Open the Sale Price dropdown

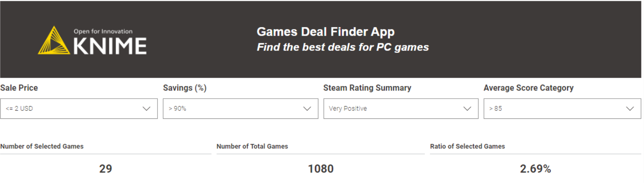79,109
